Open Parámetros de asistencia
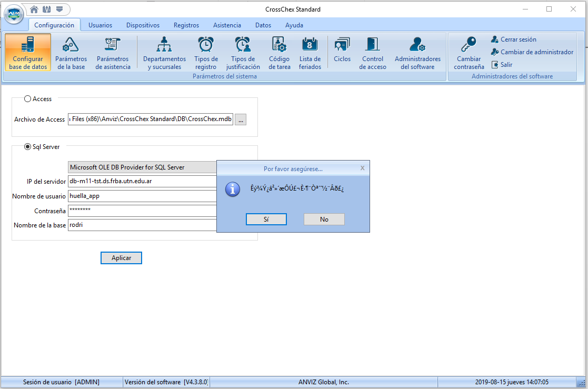The height and width of the screenshot is (389, 588). pyautogui.click(x=113, y=52)
